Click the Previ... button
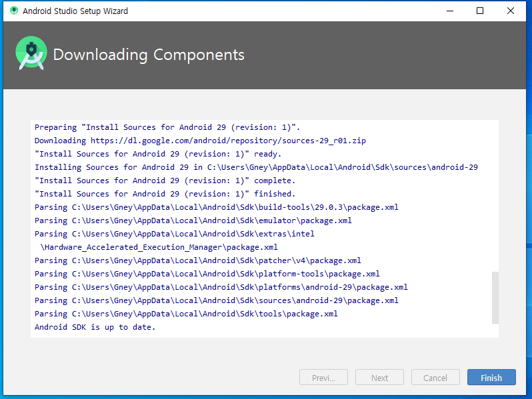 pos(323,377)
